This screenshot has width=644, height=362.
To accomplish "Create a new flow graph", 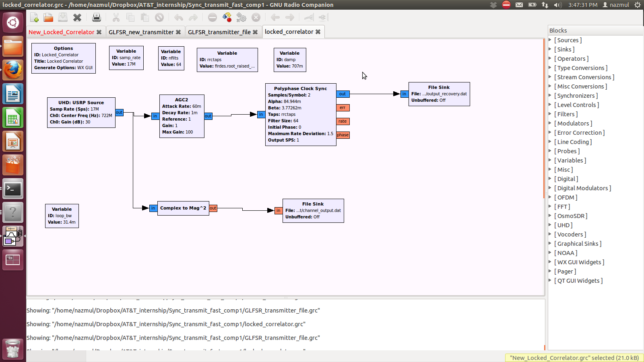I will pyautogui.click(x=34, y=17).
